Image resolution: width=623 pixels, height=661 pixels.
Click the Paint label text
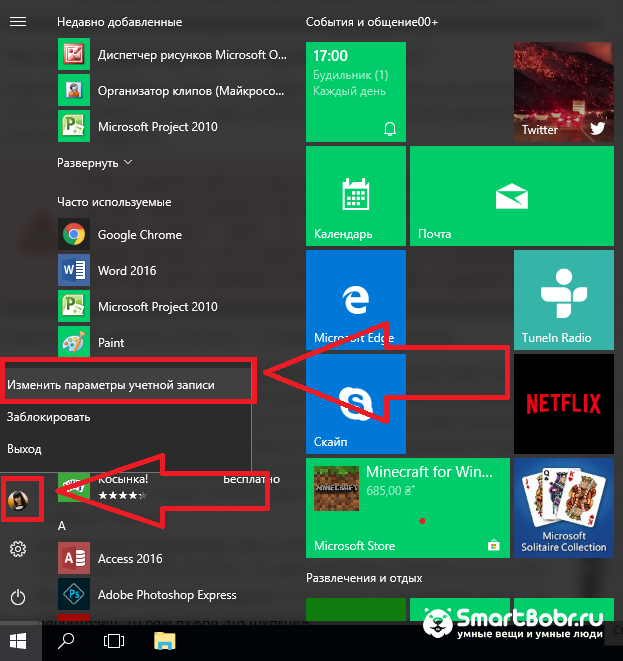[x=111, y=342]
